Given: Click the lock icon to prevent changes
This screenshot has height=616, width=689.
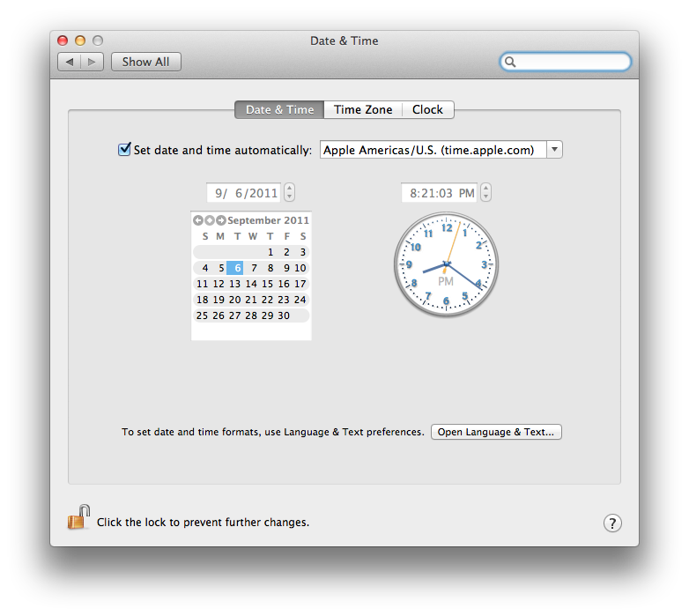Looking at the screenshot, I should [78, 516].
